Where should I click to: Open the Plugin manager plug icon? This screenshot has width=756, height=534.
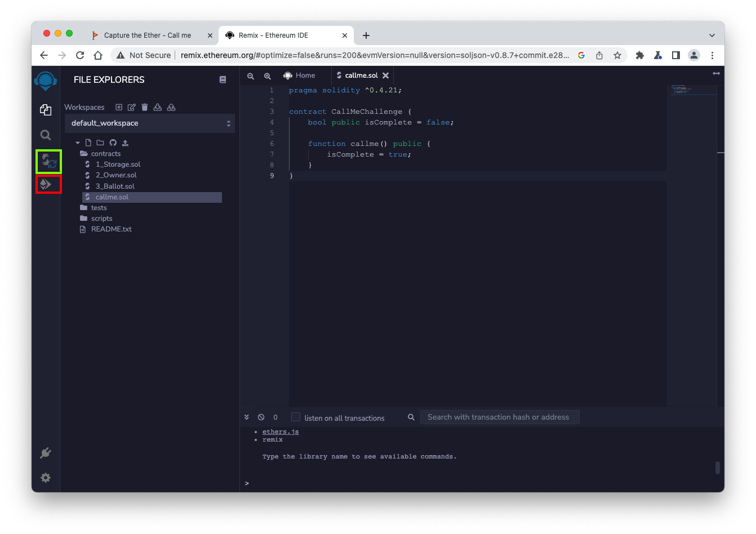point(46,453)
